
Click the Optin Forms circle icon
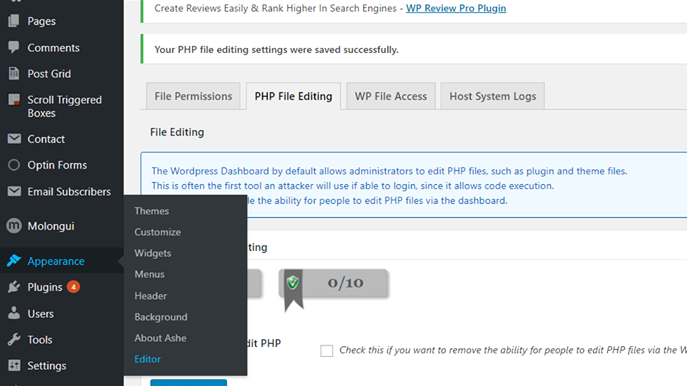(14, 165)
